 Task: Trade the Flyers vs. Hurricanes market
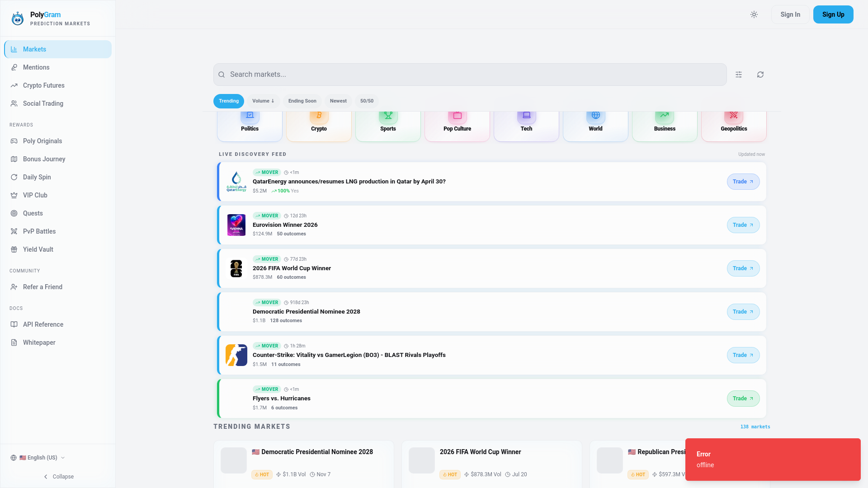(x=743, y=399)
